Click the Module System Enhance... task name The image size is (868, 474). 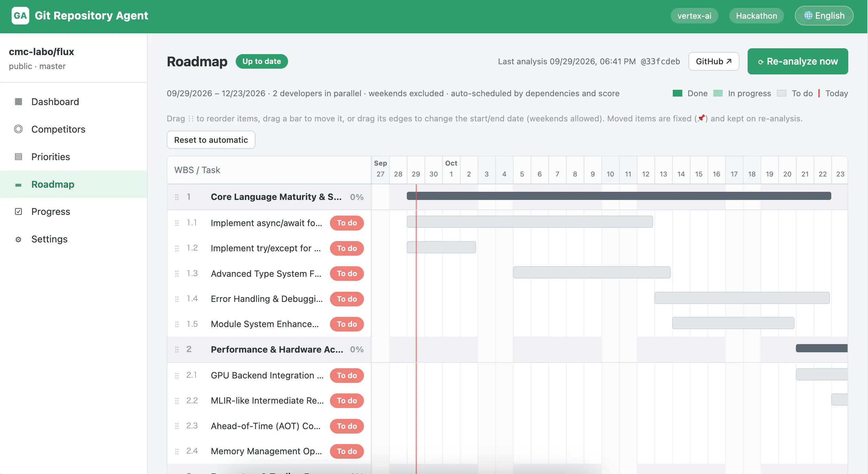[x=265, y=324]
